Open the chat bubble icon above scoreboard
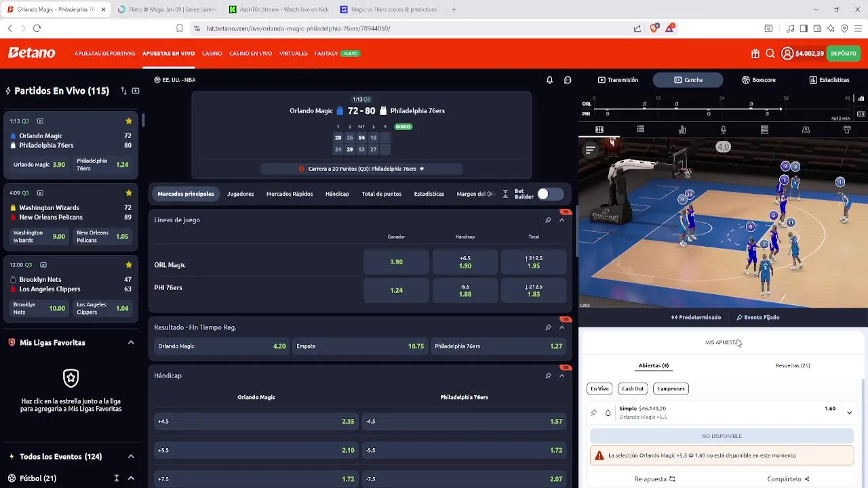 point(568,80)
